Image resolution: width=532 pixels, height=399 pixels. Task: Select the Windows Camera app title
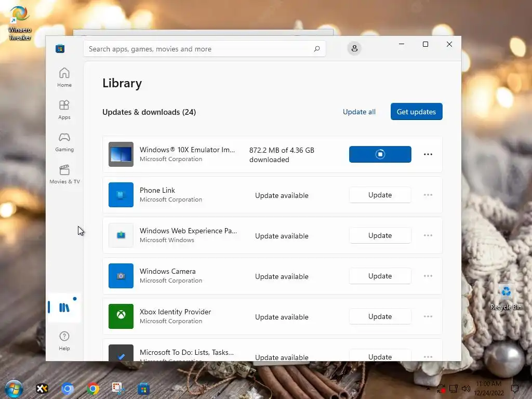click(x=168, y=271)
